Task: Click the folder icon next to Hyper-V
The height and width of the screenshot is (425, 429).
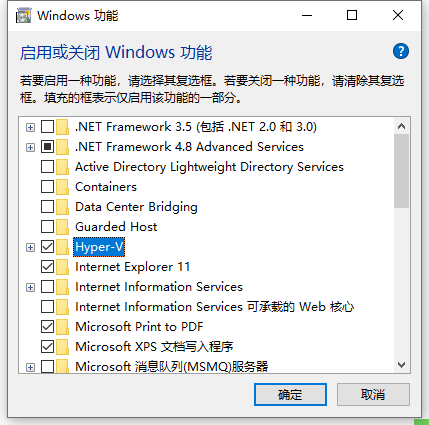Action: [62, 247]
